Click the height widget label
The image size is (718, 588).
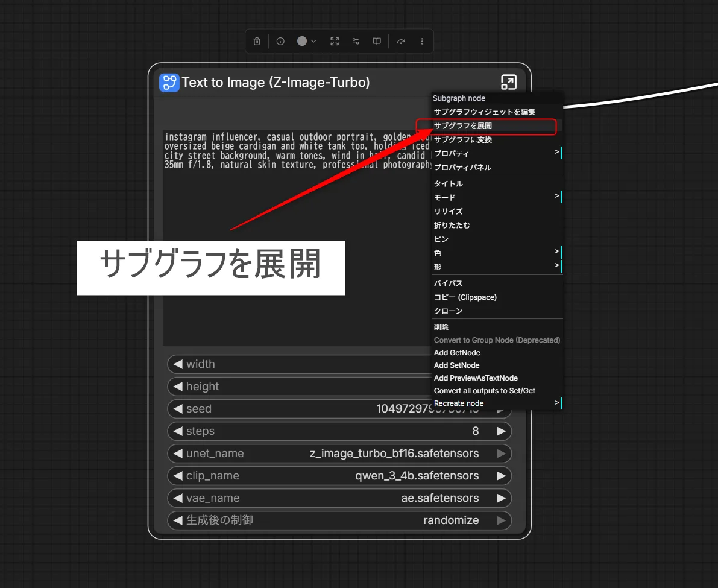pyautogui.click(x=203, y=387)
